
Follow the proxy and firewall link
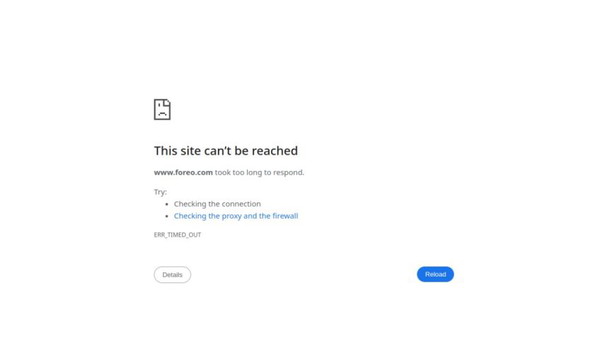click(x=236, y=216)
